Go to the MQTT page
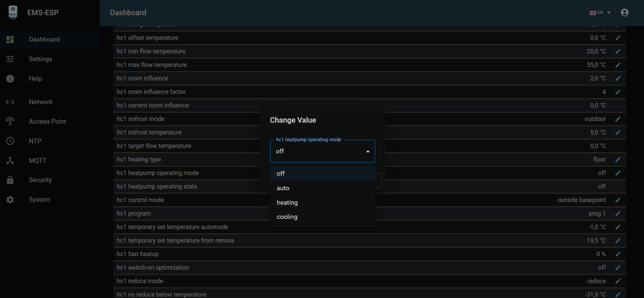Image resolution: width=644 pixels, height=298 pixels. click(x=50, y=161)
